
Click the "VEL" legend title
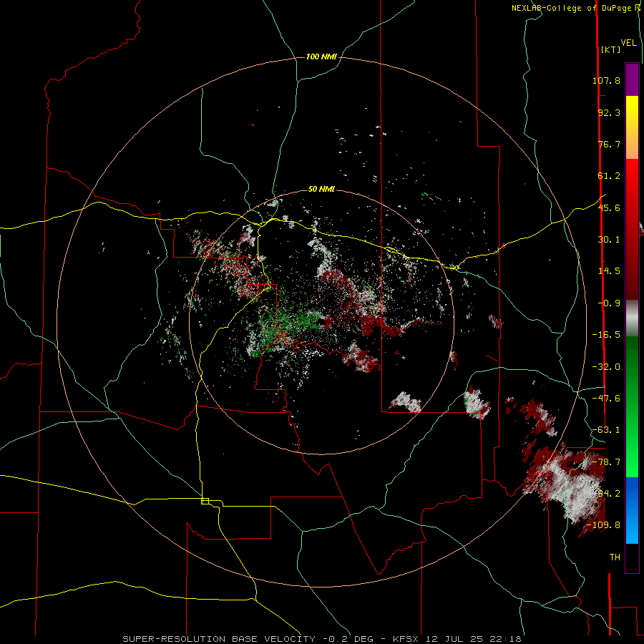click(x=628, y=43)
